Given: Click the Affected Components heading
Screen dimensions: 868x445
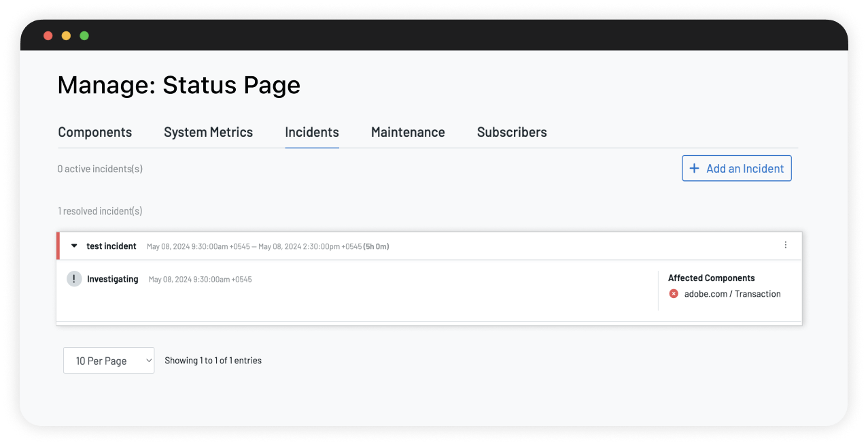Looking at the screenshot, I should (x=711, y=278).
